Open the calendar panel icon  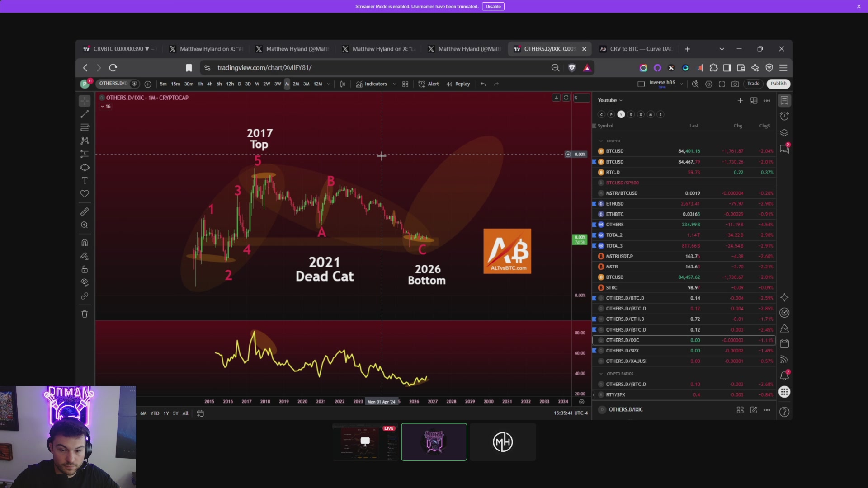point(784,343)
